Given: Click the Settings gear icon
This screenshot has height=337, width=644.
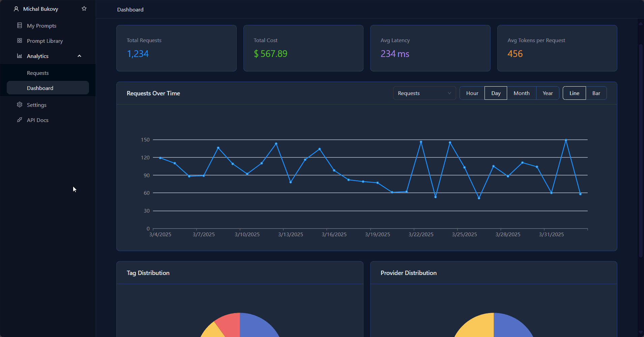Looking at the screenshot, I should click(x=20, y=105).
